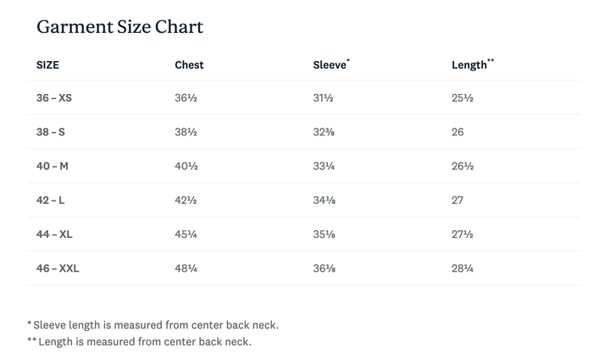Click the double-asterisk length footnote
This screenshot has width=610, height=364.
[139, 341]
